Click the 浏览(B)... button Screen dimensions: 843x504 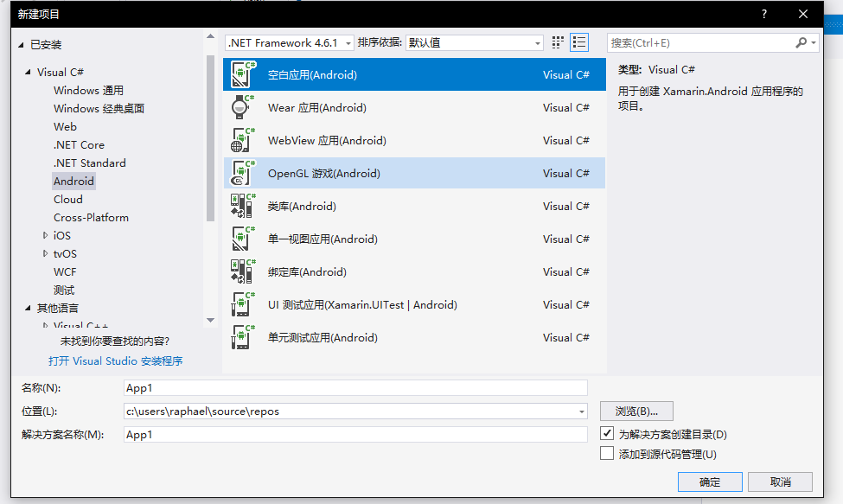pos(636,411)
